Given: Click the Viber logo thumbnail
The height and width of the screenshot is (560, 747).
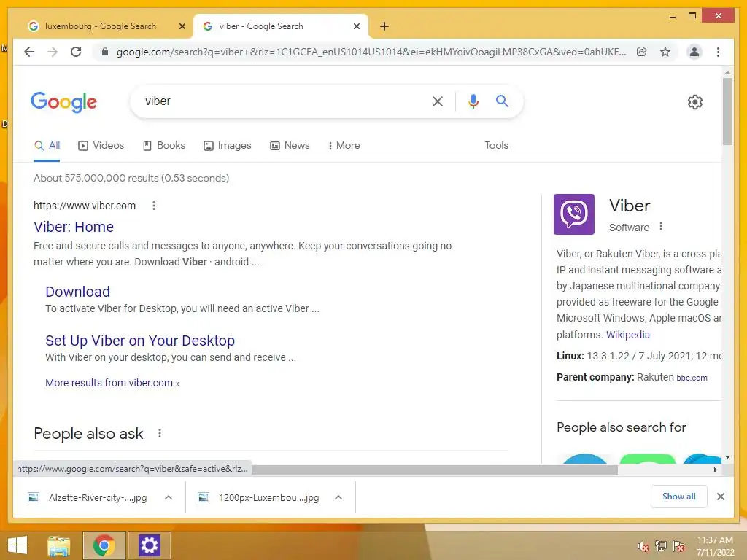Looking at the screenshot, I should click(573, 214).
